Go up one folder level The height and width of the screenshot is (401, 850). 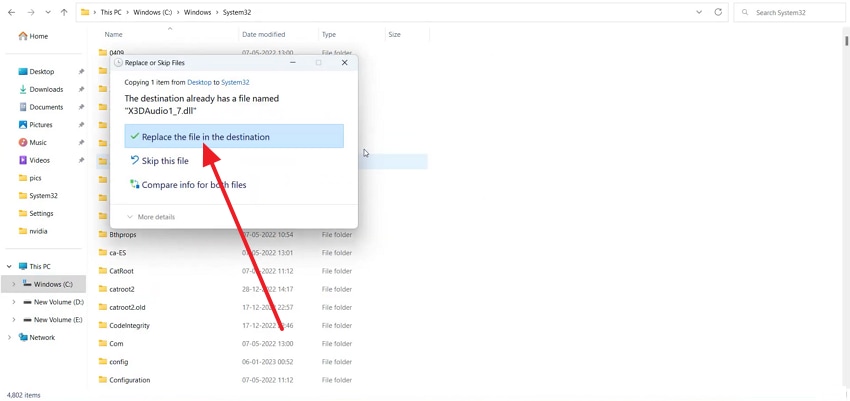pyautogui.click(x=64, y=12)
